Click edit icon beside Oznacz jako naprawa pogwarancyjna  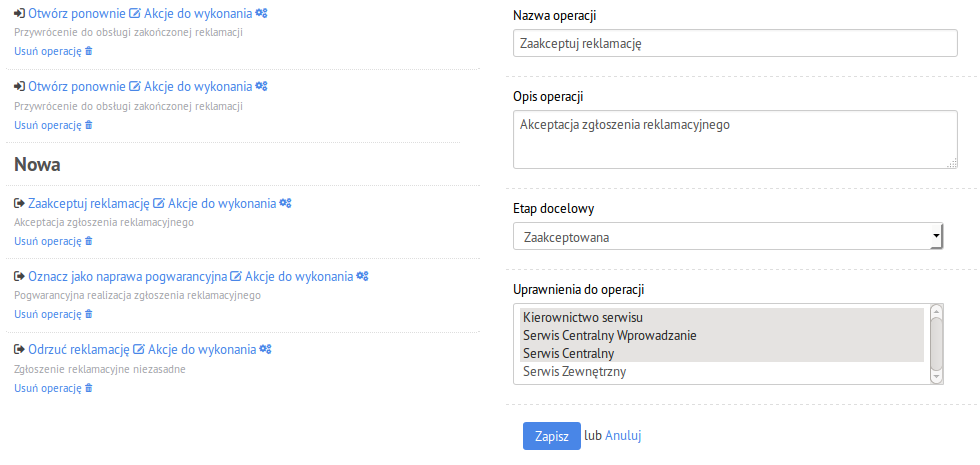[236, 276]
